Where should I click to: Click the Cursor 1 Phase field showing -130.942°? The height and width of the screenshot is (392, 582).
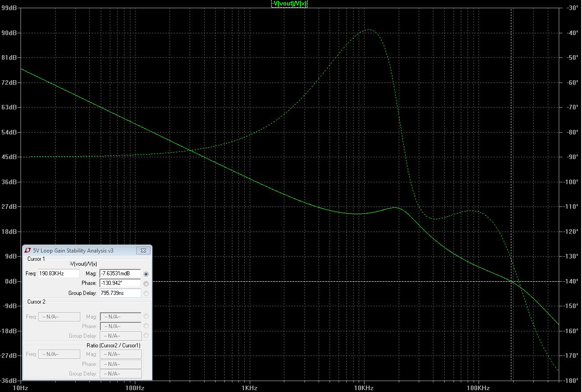[120, 284]
